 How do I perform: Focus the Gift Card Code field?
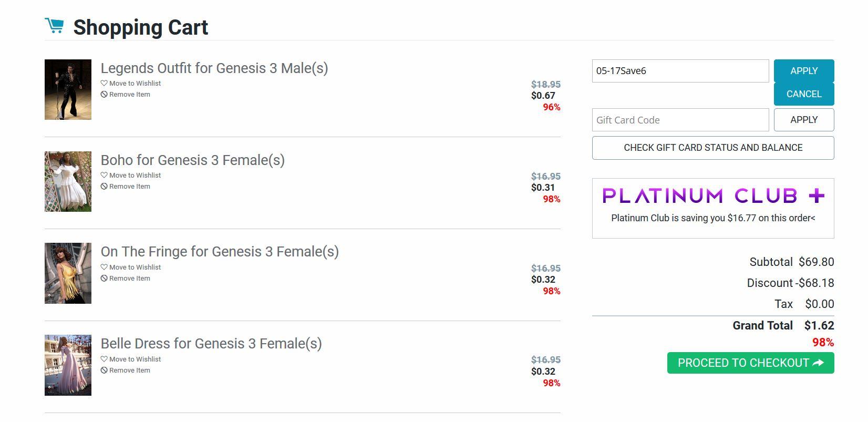pos(680,120)
